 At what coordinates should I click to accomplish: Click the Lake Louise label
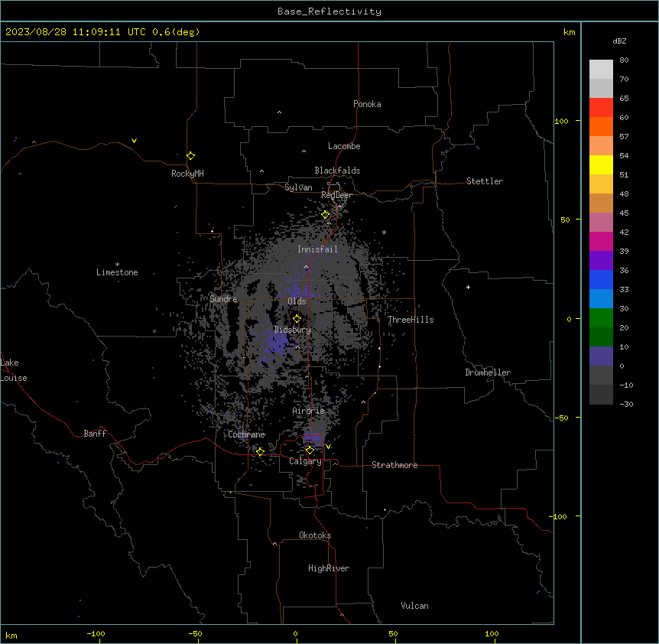pyautogui.click(x=14, y=370)
